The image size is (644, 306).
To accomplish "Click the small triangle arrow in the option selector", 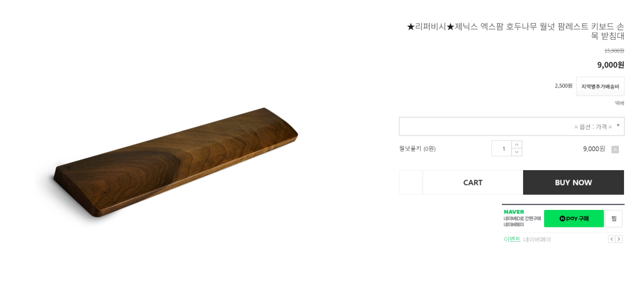I will [618, 126].
